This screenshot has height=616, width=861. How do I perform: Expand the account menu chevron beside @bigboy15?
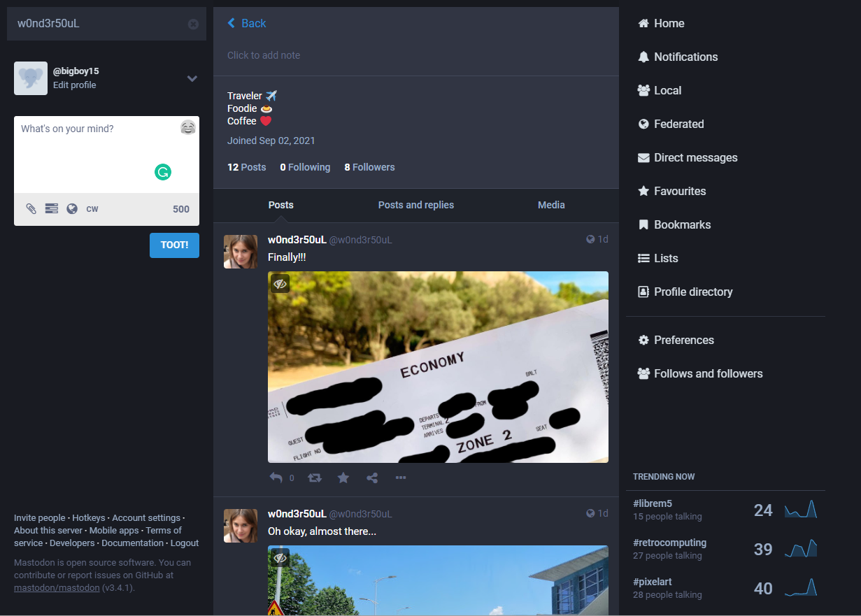click(x=192, y=79)
